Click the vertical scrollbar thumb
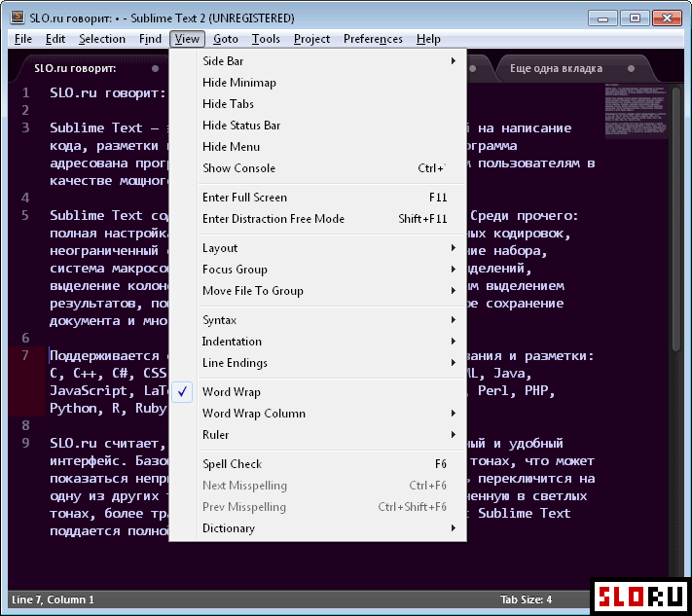This screenshot has height=616, width=692. coord(676,219)
